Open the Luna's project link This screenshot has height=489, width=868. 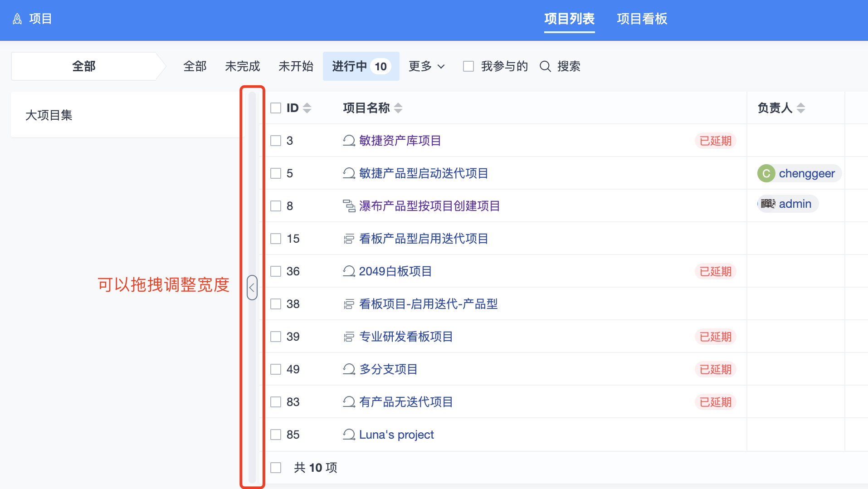(396, 435)
